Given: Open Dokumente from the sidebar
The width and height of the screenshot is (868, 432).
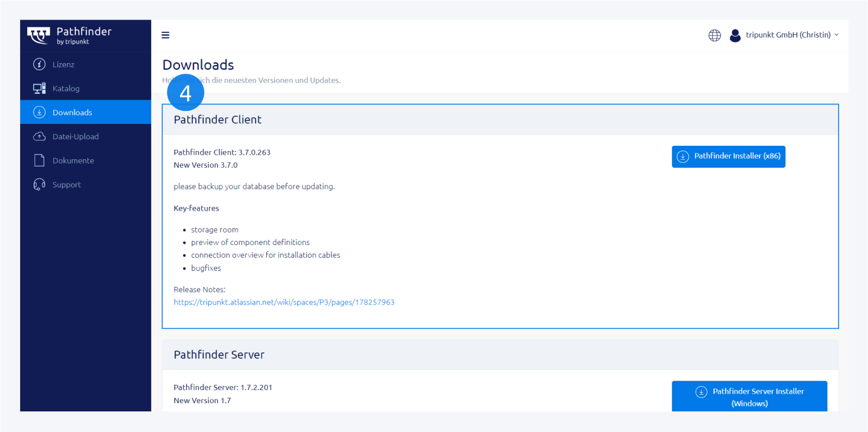Looking at the screenshot, I should pos(73,161).
